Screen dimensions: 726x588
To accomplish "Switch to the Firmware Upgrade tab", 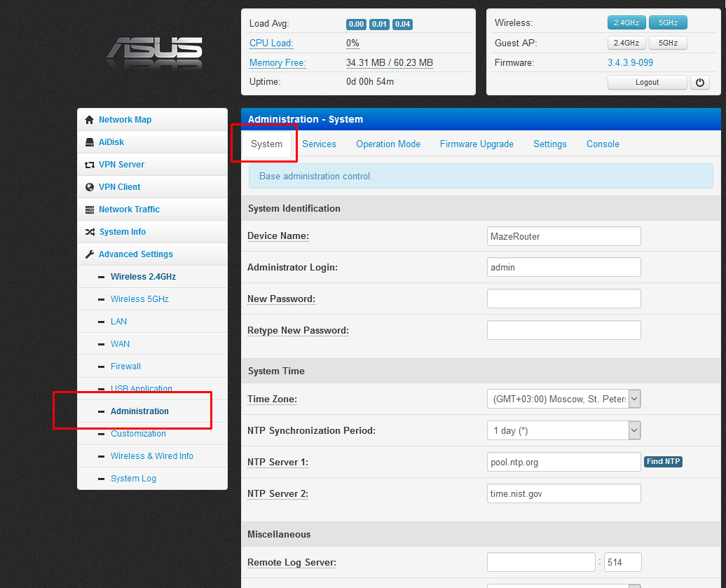I will [477, 144].
